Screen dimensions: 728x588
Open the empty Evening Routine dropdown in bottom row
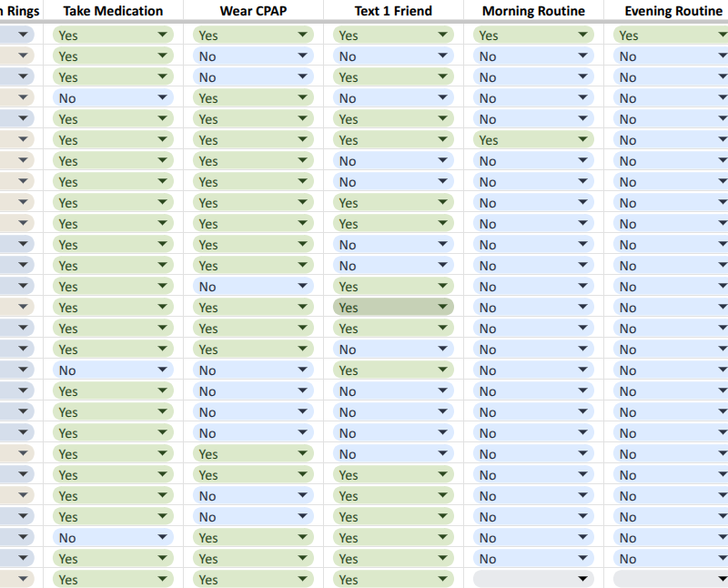[671, 579]
